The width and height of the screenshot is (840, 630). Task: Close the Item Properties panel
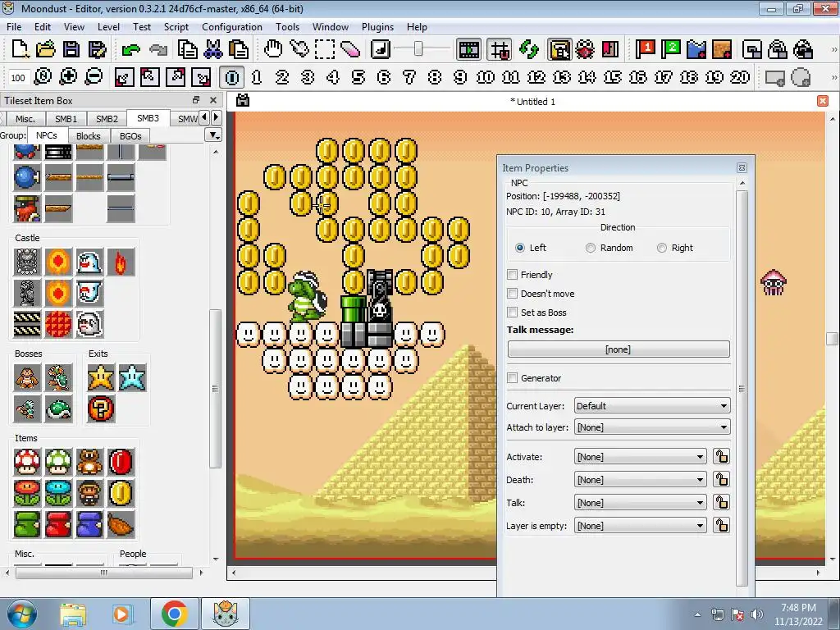pyautogui.click(x=742, y=167)
